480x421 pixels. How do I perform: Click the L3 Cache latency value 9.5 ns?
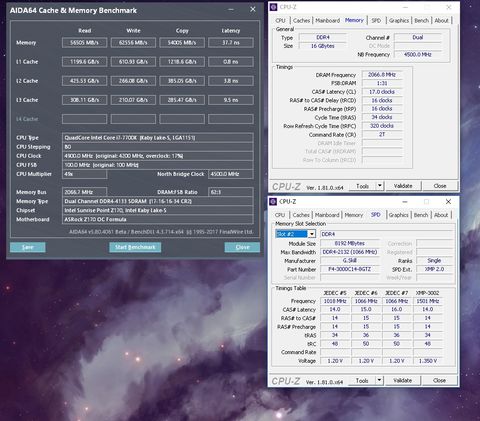coord(231,100)
